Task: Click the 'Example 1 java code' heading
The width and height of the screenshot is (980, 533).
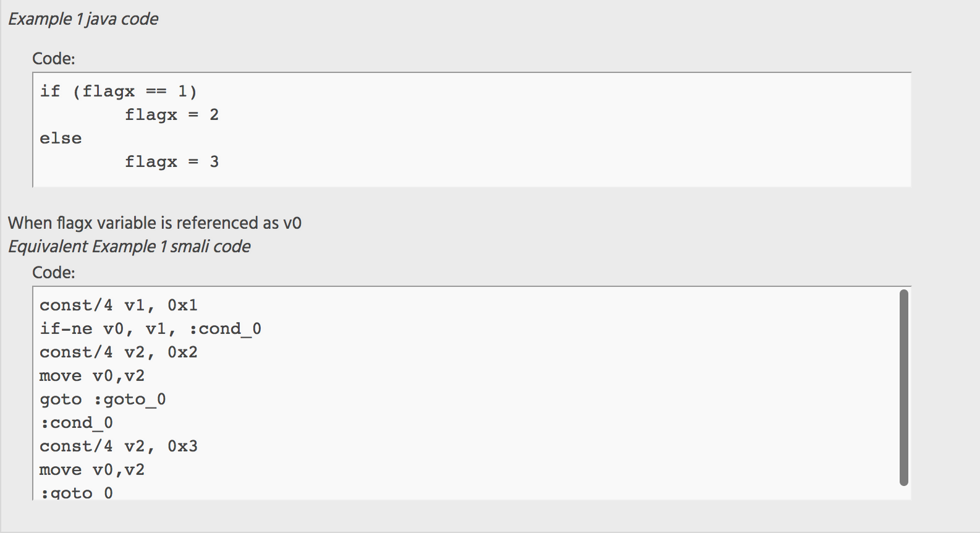Action: click(83, 19)
